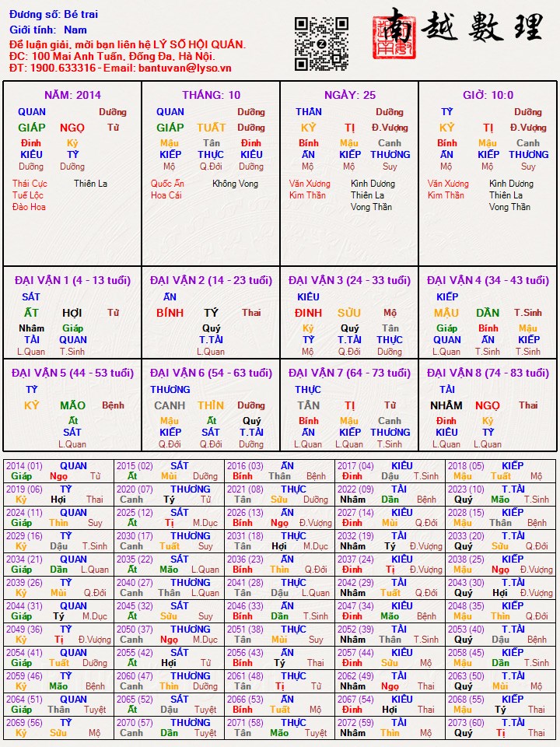Select 'ĐẠI VẬN 3 (24 - 33 tuổi)' header
560x747 pixels.
click(x=349, y=280)
